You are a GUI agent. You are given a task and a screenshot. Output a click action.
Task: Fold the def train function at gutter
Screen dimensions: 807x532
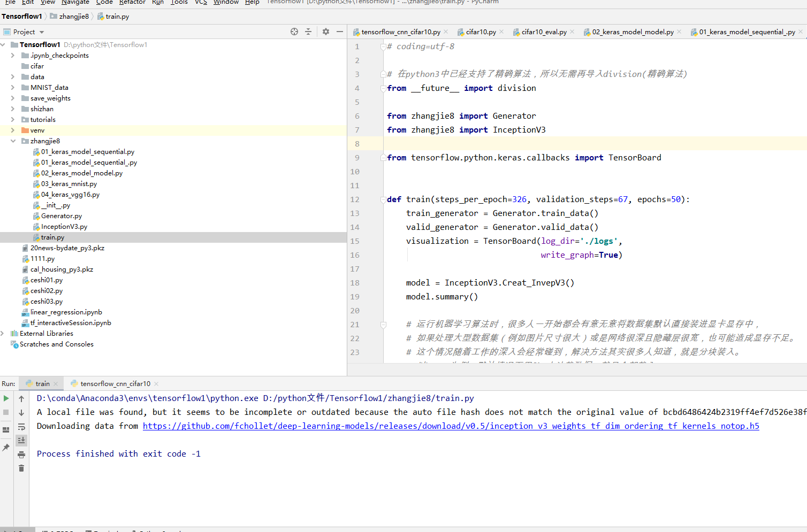coord(383,199)
